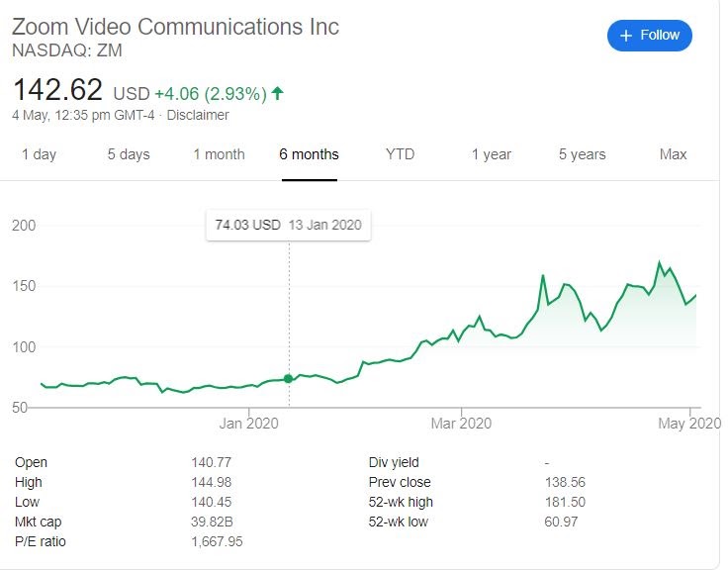The width and height of the screenshot is (728, 572).
Task: Select the 1 day tab
Action: click(39, 154)
